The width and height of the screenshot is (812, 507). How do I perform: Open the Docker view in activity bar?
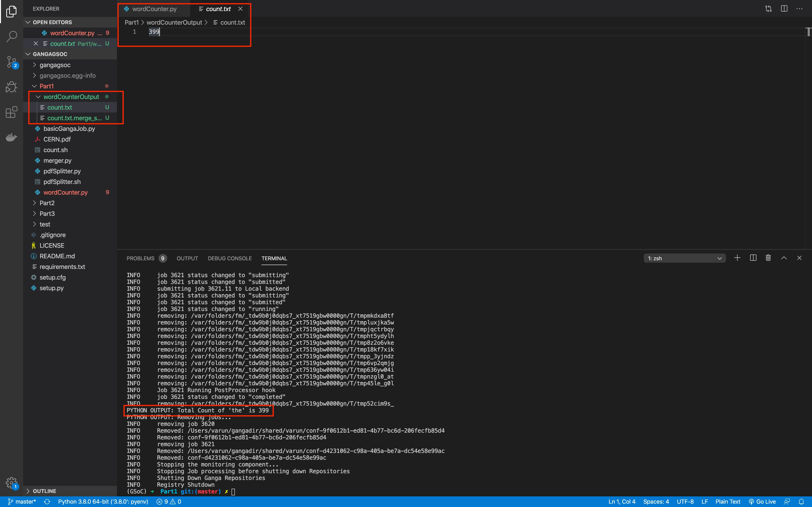click(11, 137)
